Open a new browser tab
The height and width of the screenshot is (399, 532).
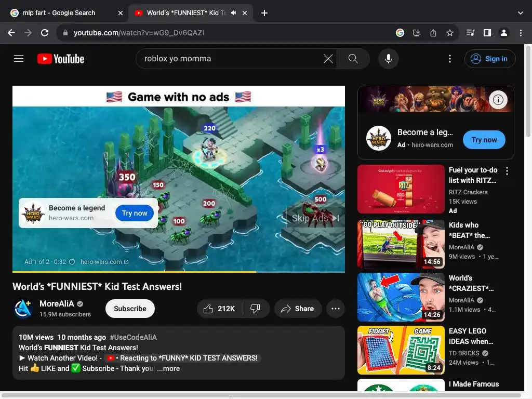click(x=264, y=13)
